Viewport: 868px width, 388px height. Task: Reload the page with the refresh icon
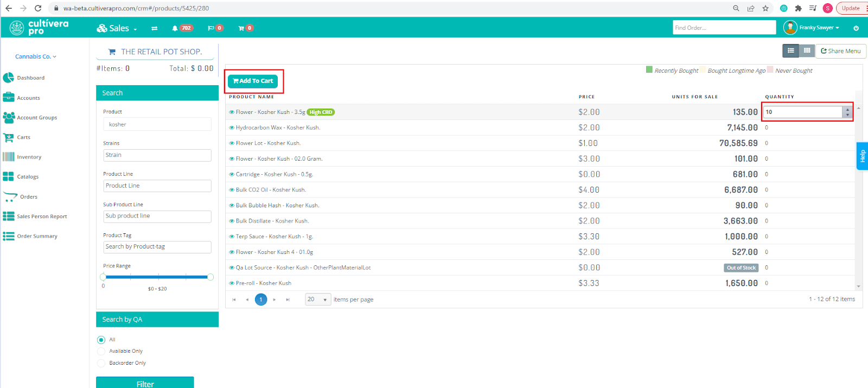38,8
